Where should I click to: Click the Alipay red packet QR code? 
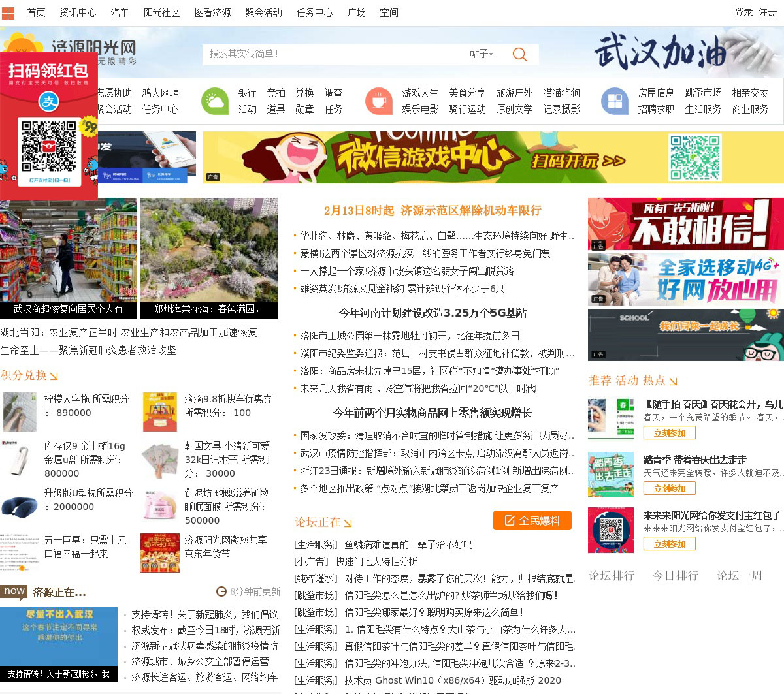click(x=49, y=145)
